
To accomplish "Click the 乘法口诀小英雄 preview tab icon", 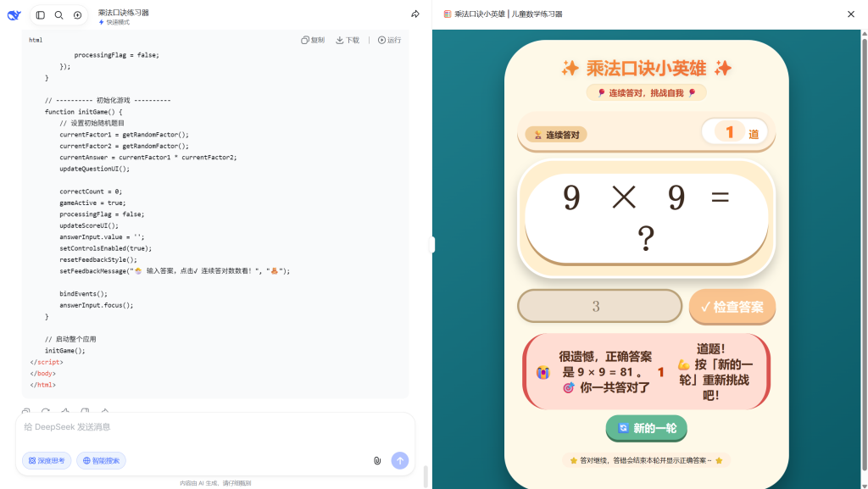I will [448, 14].
